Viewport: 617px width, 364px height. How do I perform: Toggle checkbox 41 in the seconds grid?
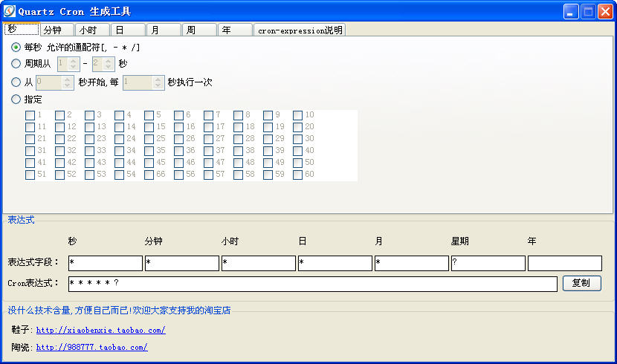click(x=30, y=163)
